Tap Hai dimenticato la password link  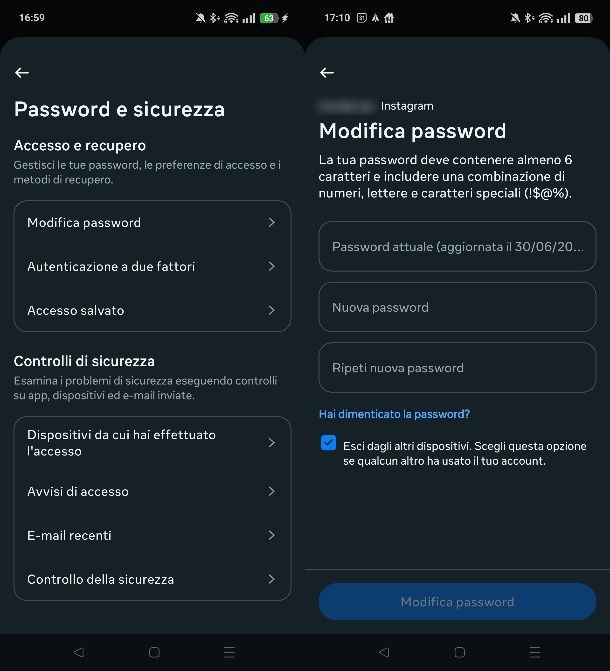394,414
